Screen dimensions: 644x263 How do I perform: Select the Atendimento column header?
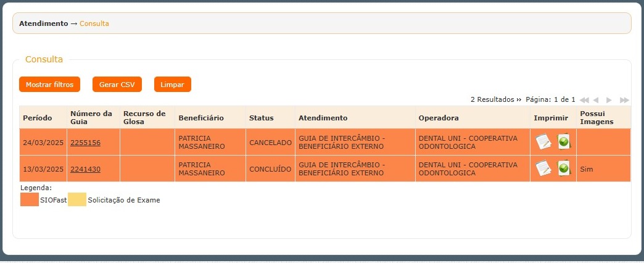(x=355, y=117)
